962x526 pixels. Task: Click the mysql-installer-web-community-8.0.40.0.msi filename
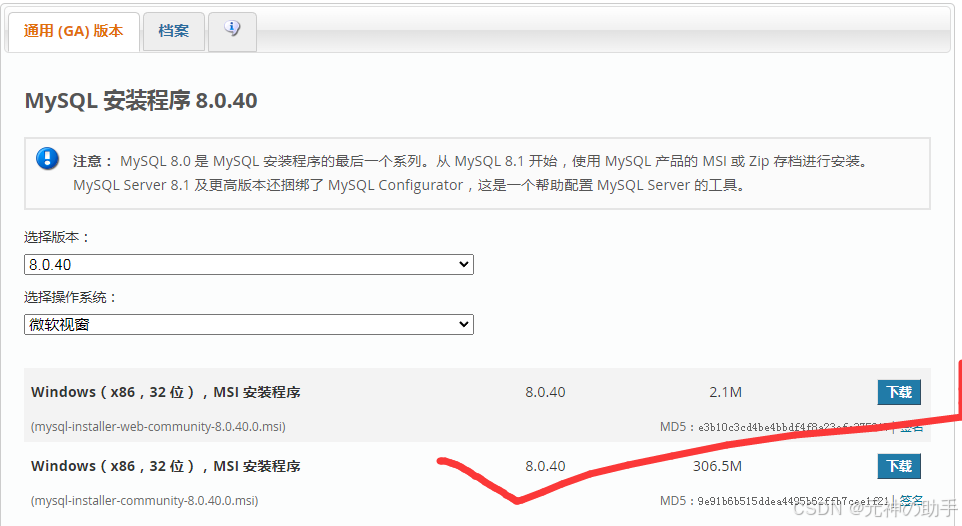pyautogui.click(x=158, y=427)
